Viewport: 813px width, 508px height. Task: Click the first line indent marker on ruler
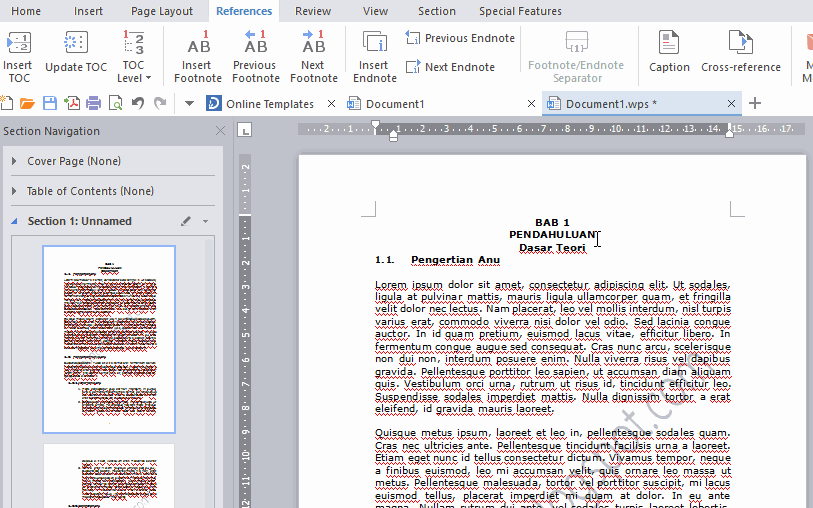(375, 125)
